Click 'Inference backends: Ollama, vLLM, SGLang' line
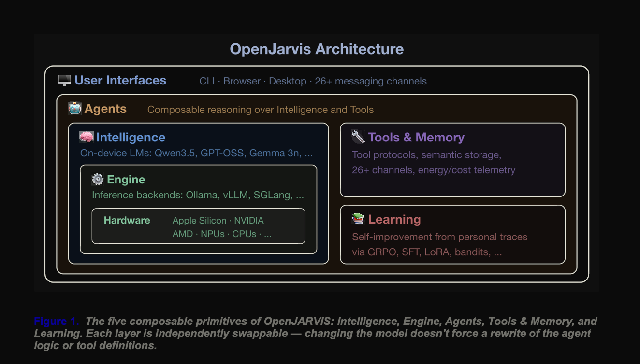Screen dimensions: 640x364 [198, 195]
